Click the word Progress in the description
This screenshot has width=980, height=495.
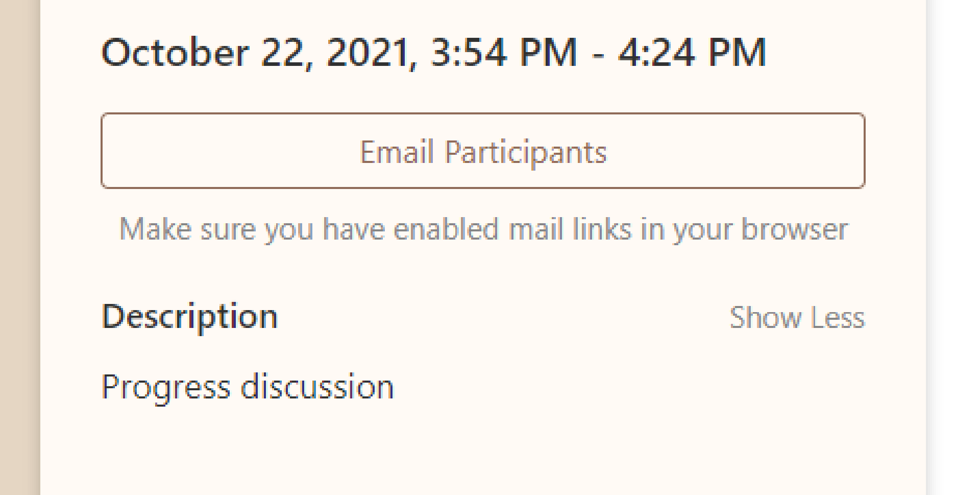166,388
